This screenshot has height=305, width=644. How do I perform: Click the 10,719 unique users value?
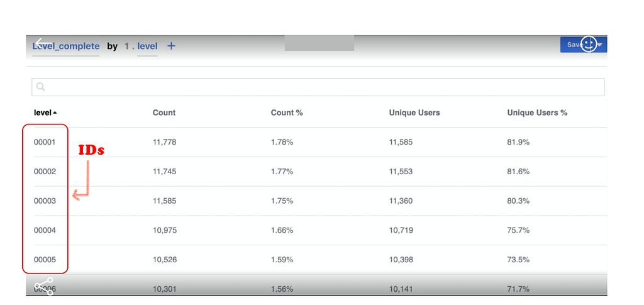tap(401, 231)
